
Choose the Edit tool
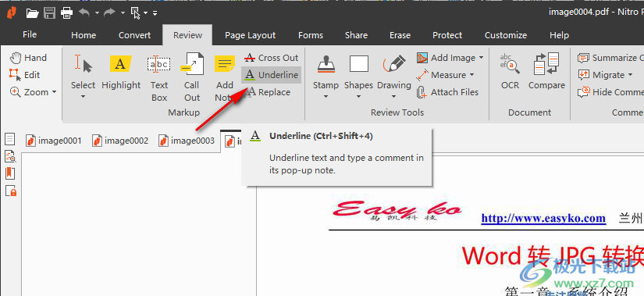click(x=25, y=75)
